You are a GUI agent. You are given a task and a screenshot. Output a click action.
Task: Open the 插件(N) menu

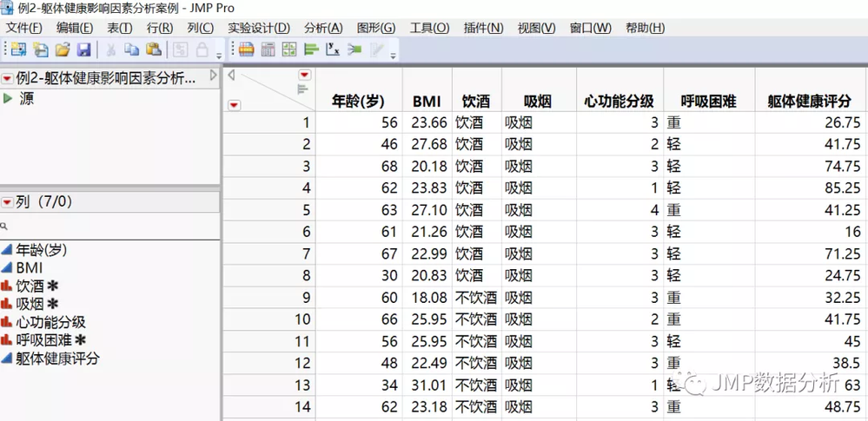484,28
